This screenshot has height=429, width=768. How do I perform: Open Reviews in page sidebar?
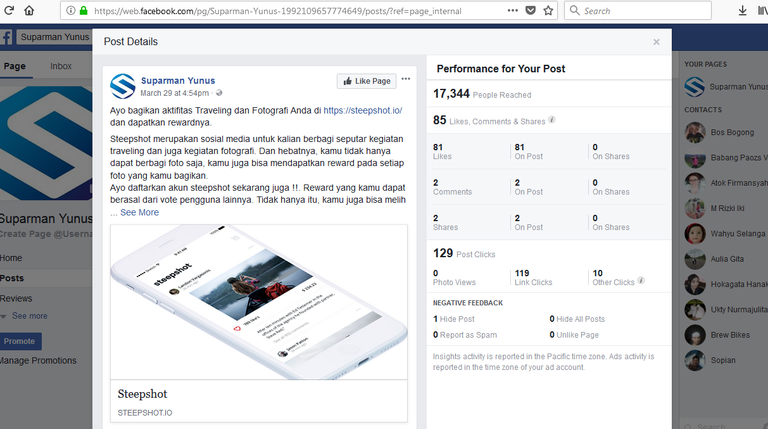(x=16, y=298)
